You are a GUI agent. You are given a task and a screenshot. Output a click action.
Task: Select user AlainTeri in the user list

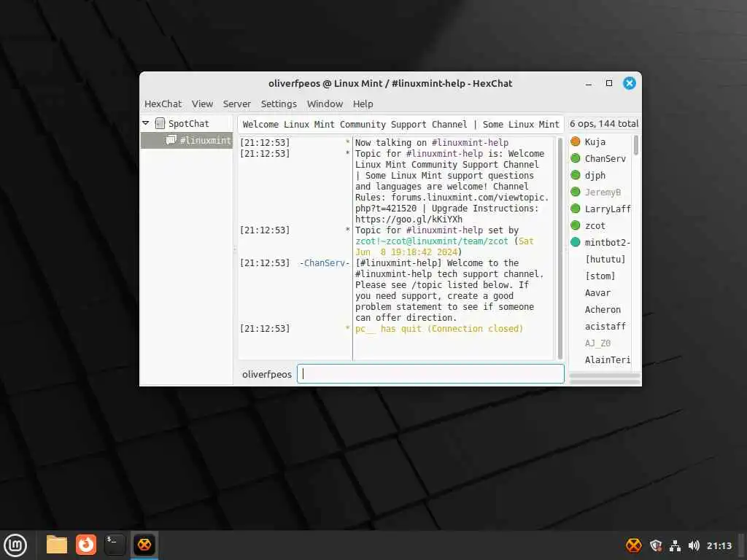(x=608, y=359)
